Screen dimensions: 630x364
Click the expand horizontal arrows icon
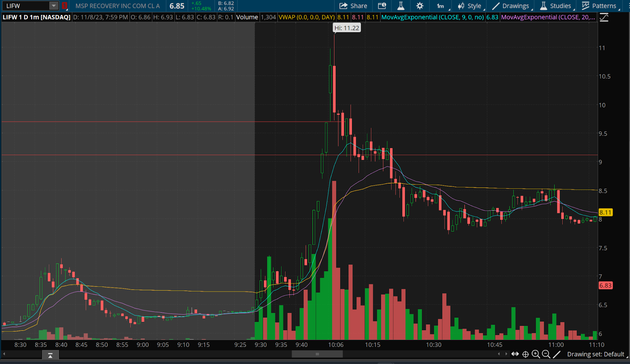coord(515,354)
